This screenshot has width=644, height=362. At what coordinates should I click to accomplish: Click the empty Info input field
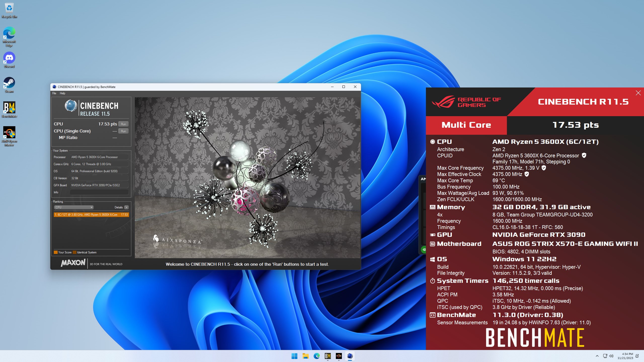pos(99,192)
